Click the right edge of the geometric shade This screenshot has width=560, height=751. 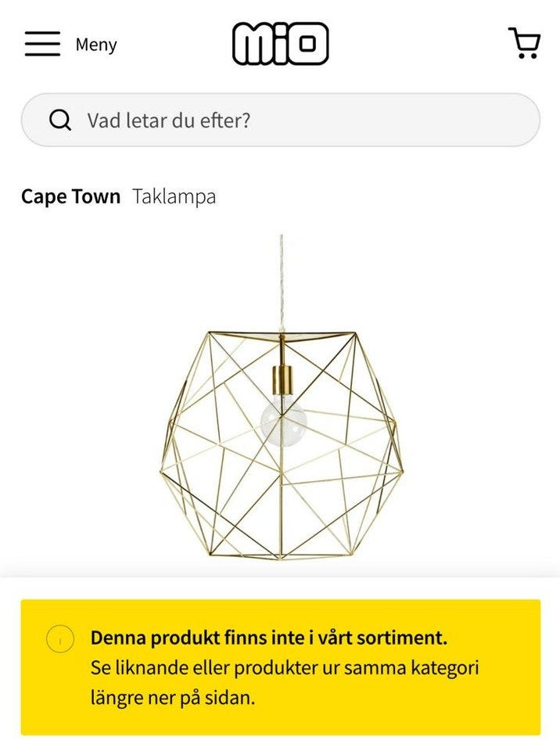[x=399, y=468]
